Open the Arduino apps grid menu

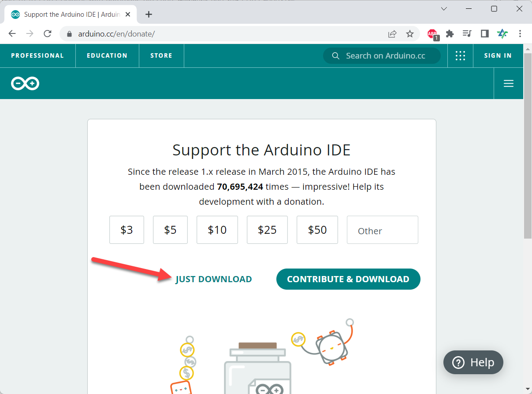(460, 55)
